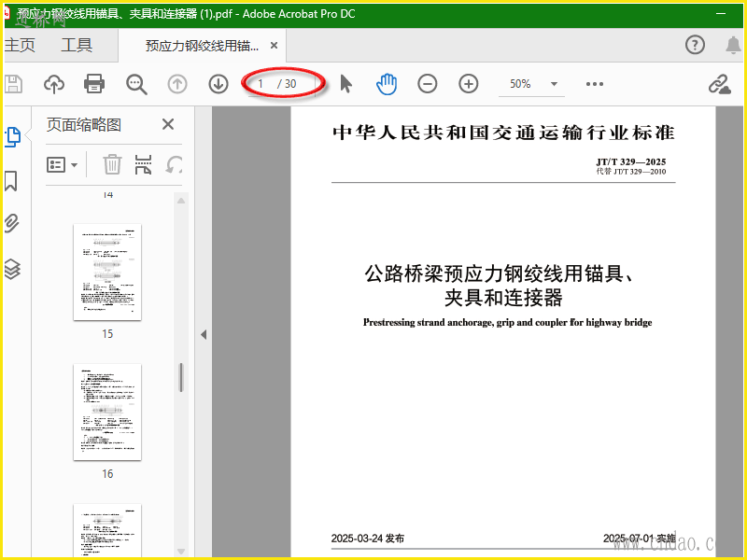
Task: Click the thumbnail label 15
Action: click(x=107, y=334)
